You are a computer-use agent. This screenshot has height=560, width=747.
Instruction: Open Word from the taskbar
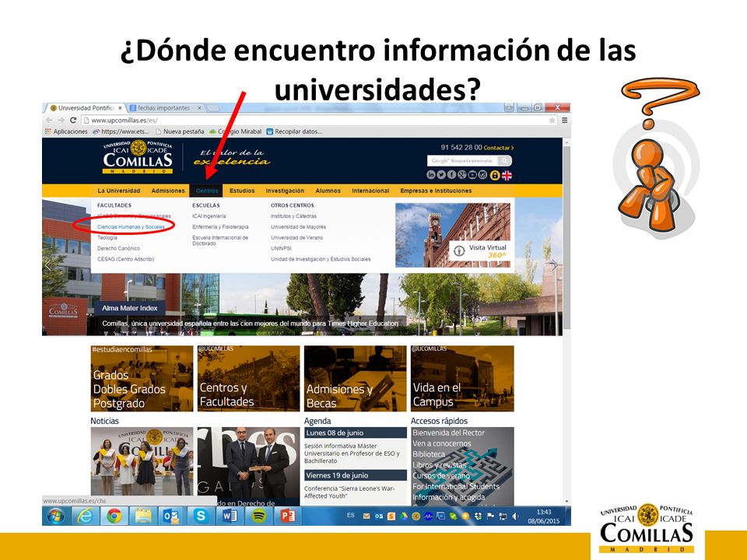point(230,516)
